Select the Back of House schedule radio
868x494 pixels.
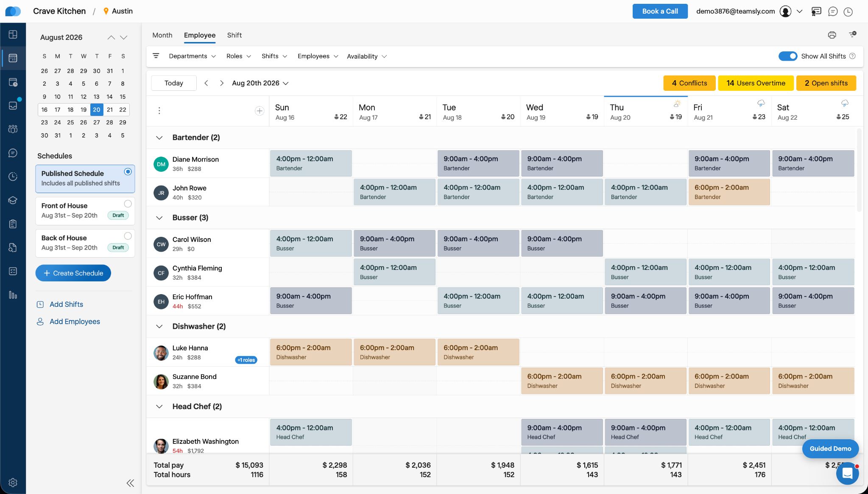tap(128, 236)
